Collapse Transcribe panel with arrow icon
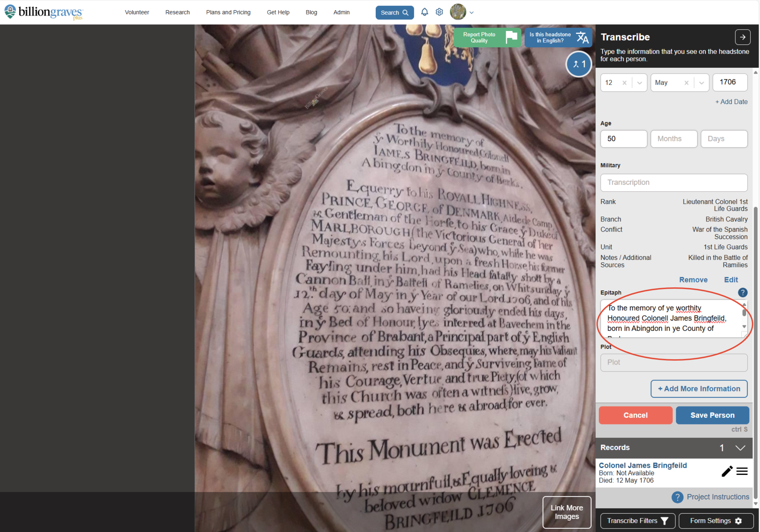This screenshot has width=760, height=532. (742, 37)
